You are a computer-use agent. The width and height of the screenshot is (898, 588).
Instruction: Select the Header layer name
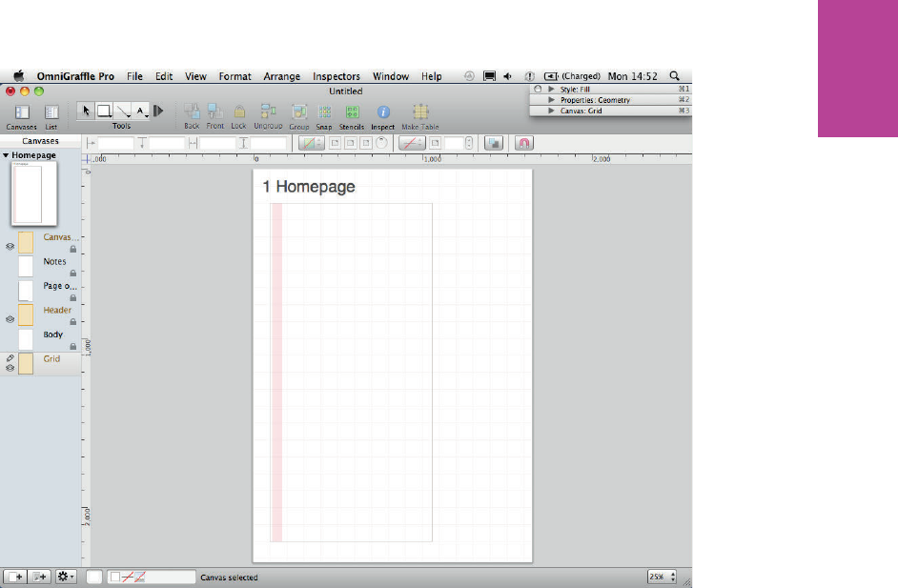pyautogui.click(x=57, y=310)
